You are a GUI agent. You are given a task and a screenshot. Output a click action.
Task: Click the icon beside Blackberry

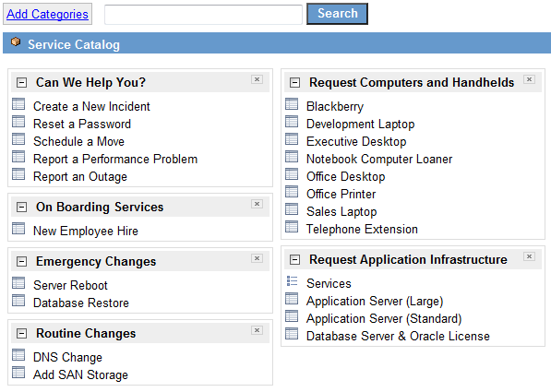click(x=292, y=104)
